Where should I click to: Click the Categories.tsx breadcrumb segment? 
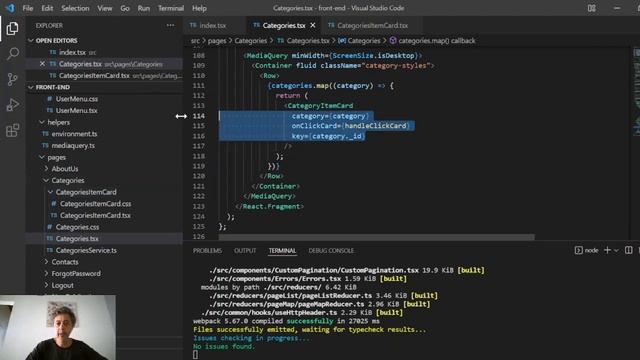[308, 40]
